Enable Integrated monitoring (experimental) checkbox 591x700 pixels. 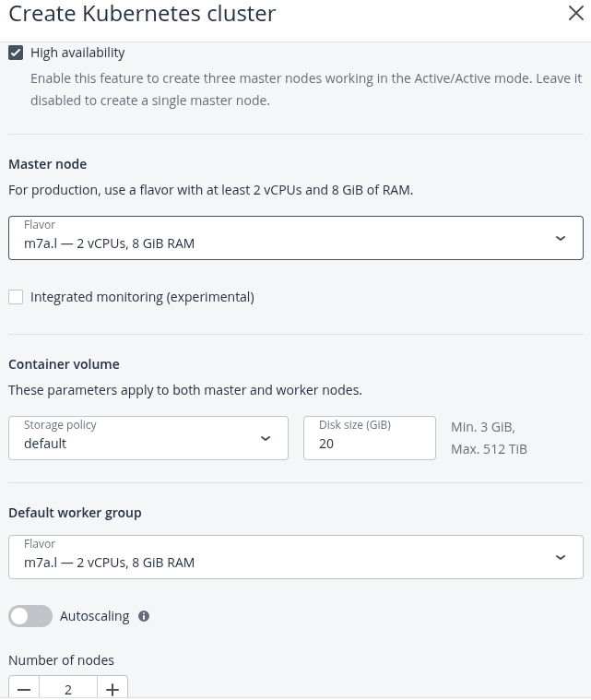point(16,297)
